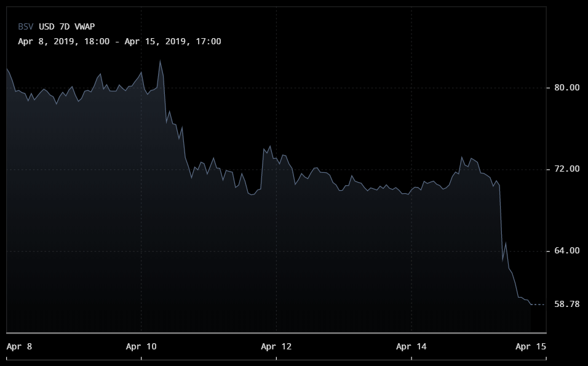588x366 pixels.
Task: Click the 80.00 price axis label
Action: point(566,87)
